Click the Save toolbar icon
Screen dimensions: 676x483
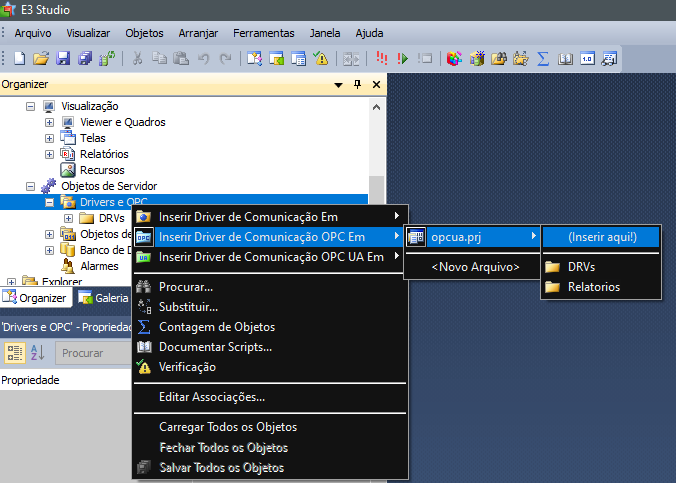coord(63,58)
